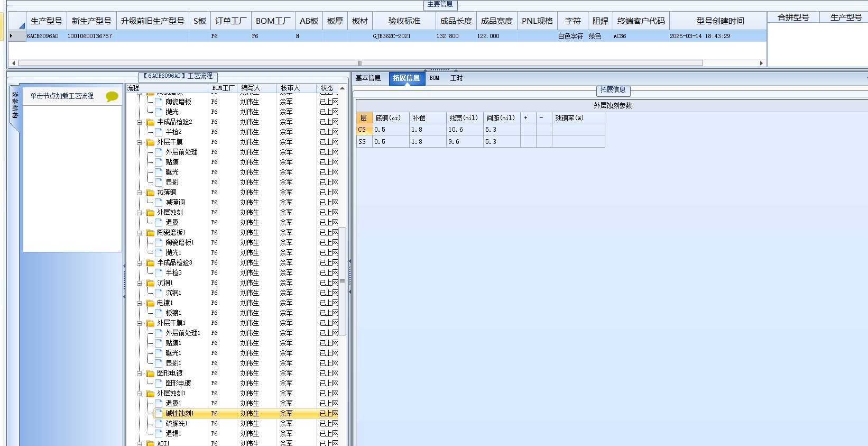Click document icon beside 碱性蚀刻1 step
Image resolution: width=868 pixels, height=446 pixels.
coord(159,413)
